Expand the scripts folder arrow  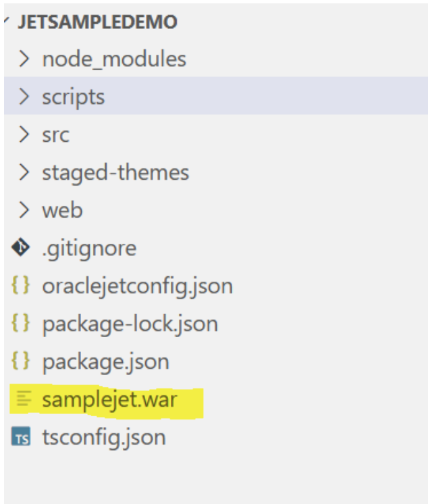tap(25, 97)
